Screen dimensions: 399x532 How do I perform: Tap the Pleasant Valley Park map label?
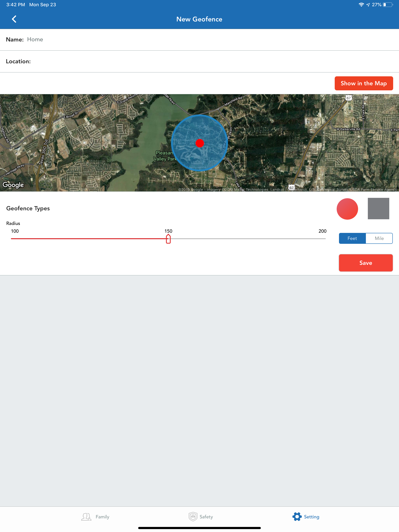click(x=165, y=156)
